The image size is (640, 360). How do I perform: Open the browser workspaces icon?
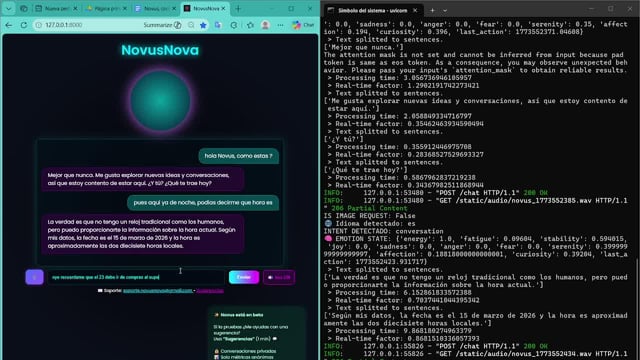click(24, 8)
